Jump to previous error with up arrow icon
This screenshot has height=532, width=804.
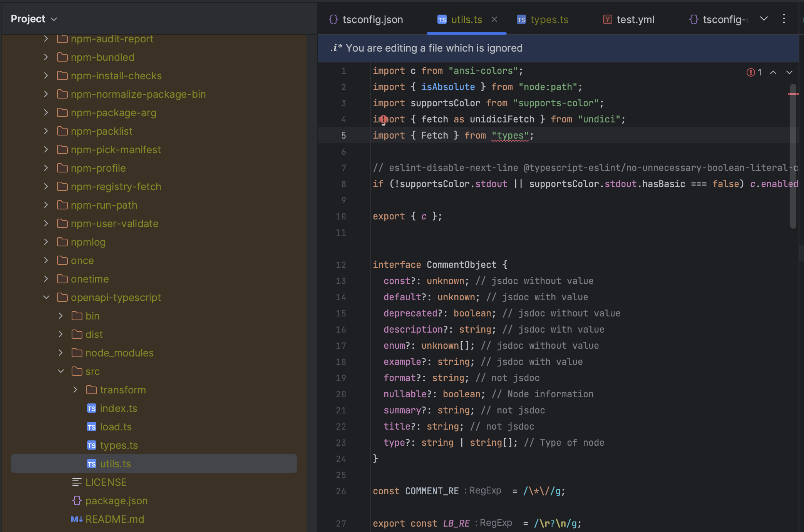(774, 72)
